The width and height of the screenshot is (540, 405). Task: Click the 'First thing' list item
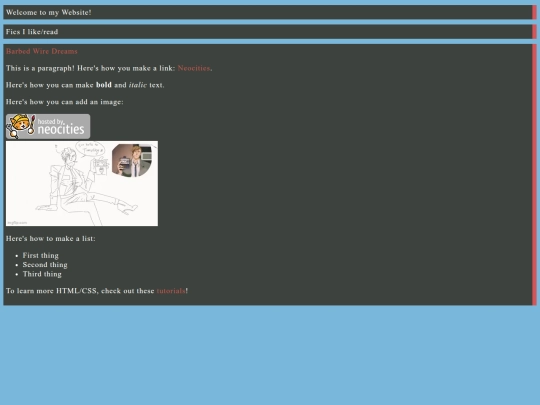(41, 256)
